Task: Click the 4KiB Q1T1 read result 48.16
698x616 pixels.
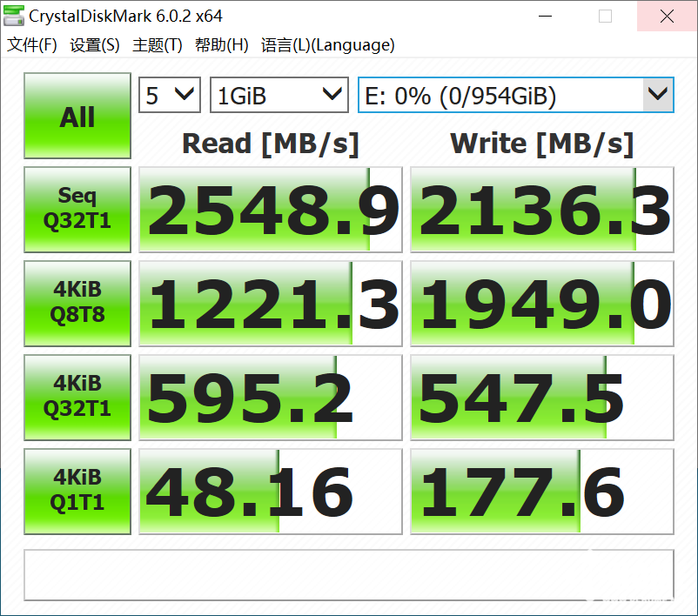Action: [x=271, y=491]
